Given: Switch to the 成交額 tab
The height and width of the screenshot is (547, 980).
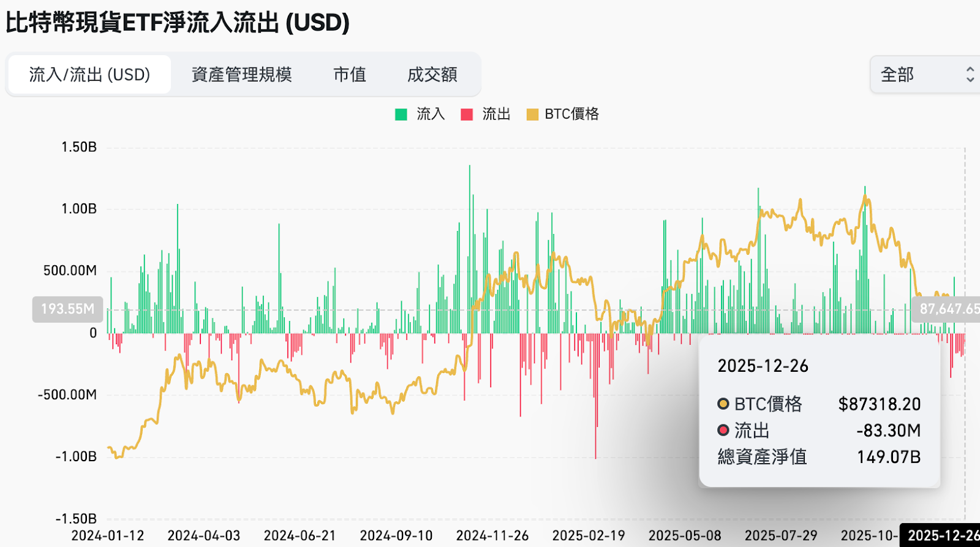Looking at the screenshot, I should tap(432, 75).
